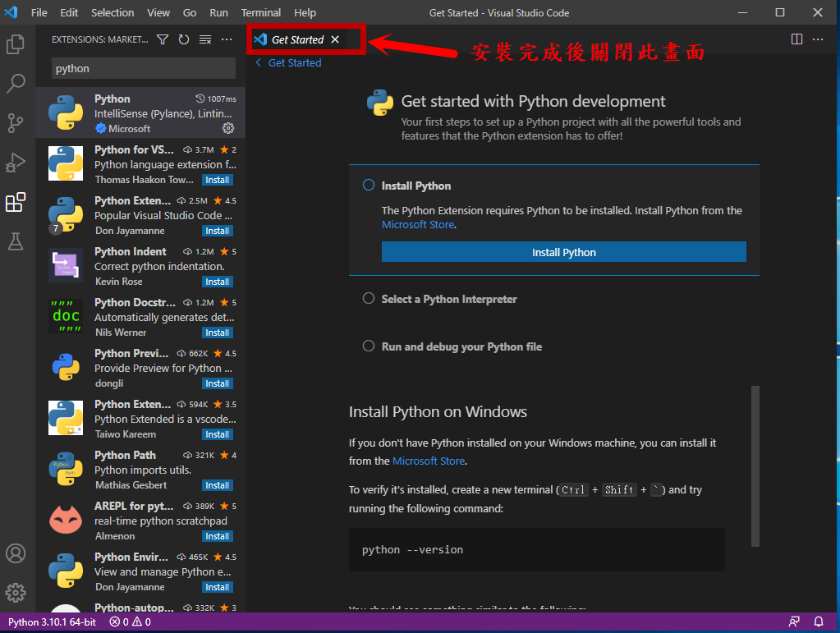This screenshot has width=840, height=633.
Task: Select Python 3.10.1 64-bit interpreter status
Action: [x=52, y=622]
